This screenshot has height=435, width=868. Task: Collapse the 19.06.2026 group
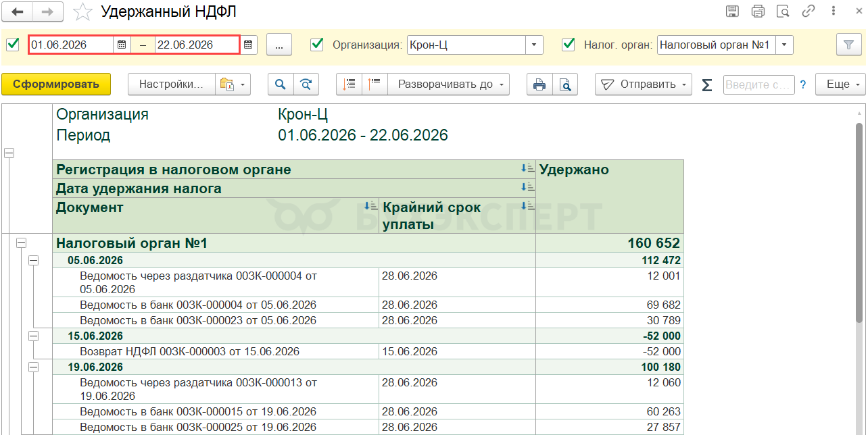(x=34, y=367)
